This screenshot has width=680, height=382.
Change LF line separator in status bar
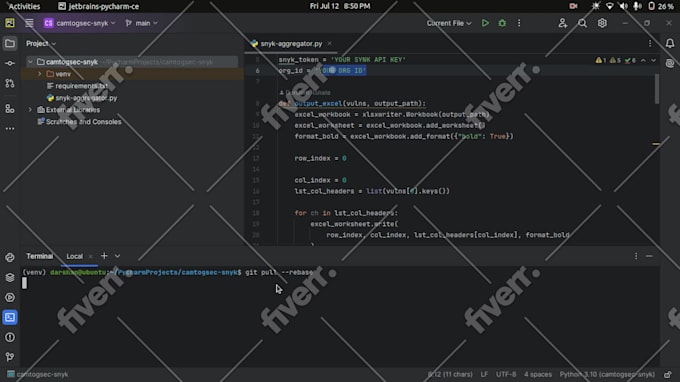(x=484, y=374)
